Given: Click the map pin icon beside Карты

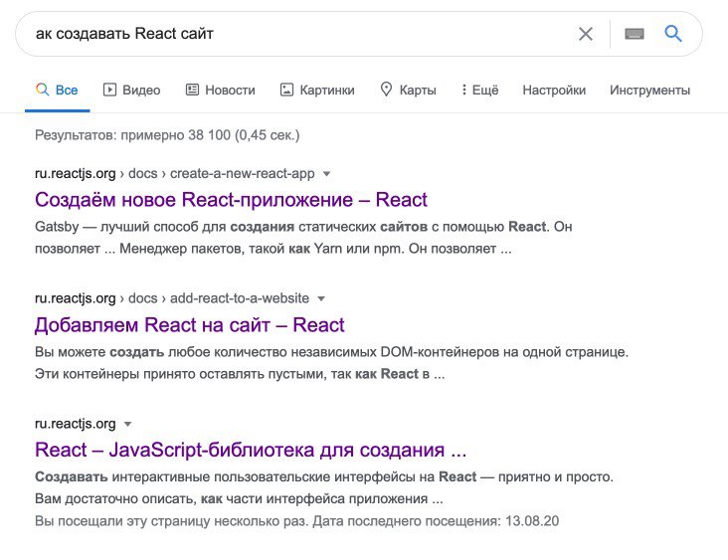Looking at the screenshot, I should pos(386,90).
